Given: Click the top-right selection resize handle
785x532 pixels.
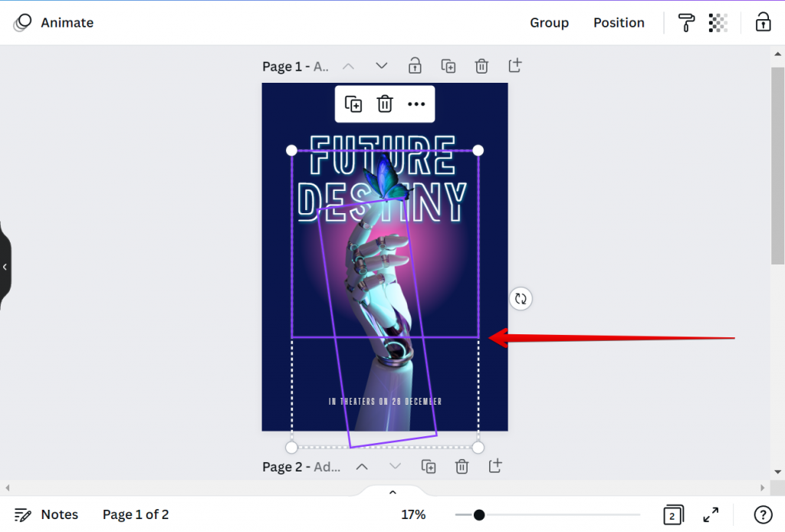Looking at the screenshot, I should coord(478,150).
